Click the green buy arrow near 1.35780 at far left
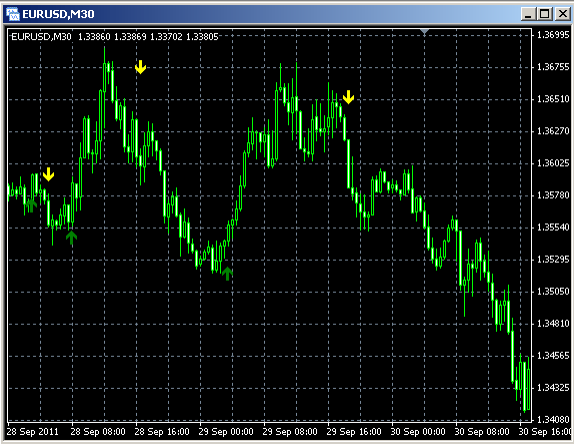The width and height of the screenshot is (574, 444). point(31,206)
